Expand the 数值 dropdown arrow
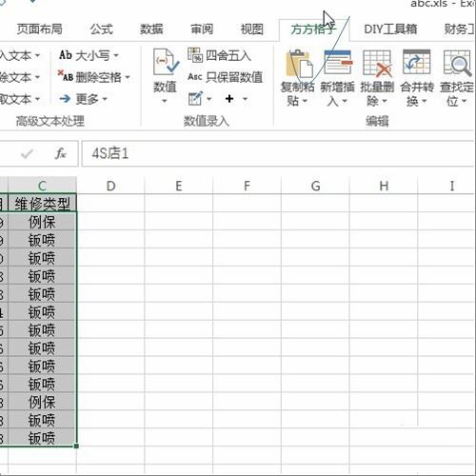Viewport: 476px width, 476px height. pyautogui.click(x=165, y=102)
